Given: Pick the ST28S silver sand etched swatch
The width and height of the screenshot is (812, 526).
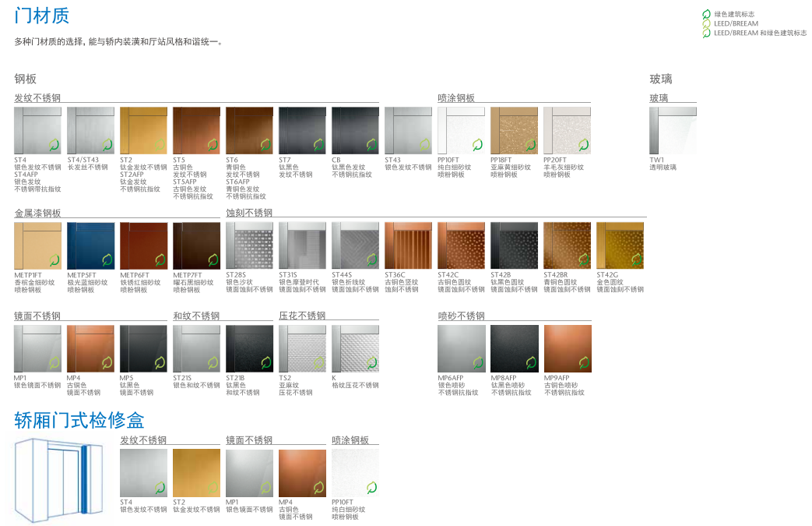Looking at the screenshot, I should coord(249,245).
